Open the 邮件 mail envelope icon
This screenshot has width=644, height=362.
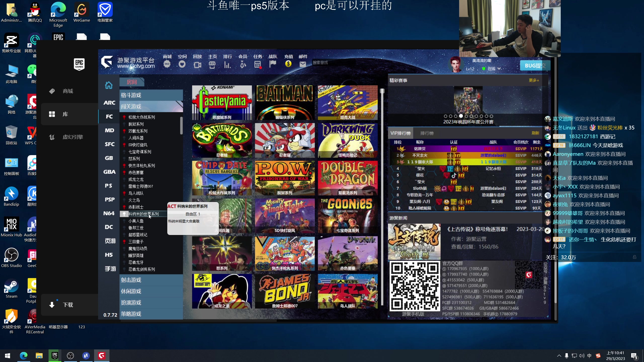(x=303, y=64)
